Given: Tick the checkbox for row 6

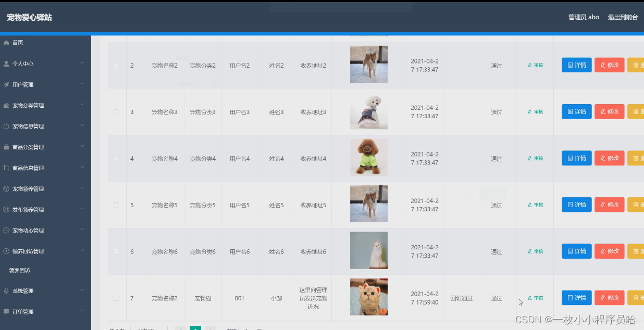Looking at the screenshot, I should [x=116, y=251].
